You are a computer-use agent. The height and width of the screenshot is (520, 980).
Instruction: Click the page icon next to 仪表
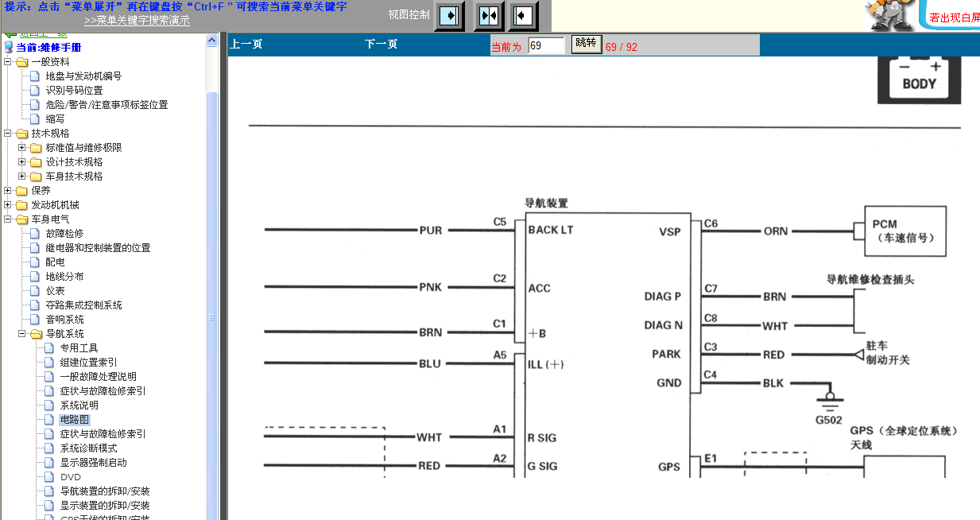35,291
